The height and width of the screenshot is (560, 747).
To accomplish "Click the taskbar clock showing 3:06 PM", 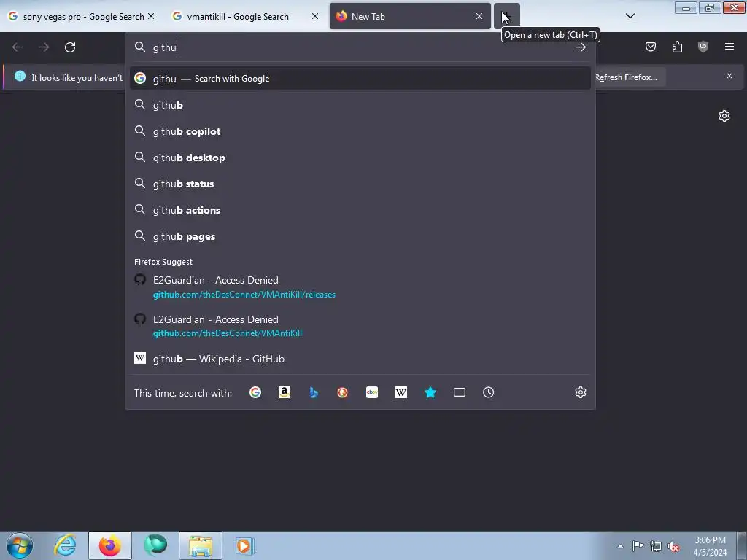I will (710, 546).
